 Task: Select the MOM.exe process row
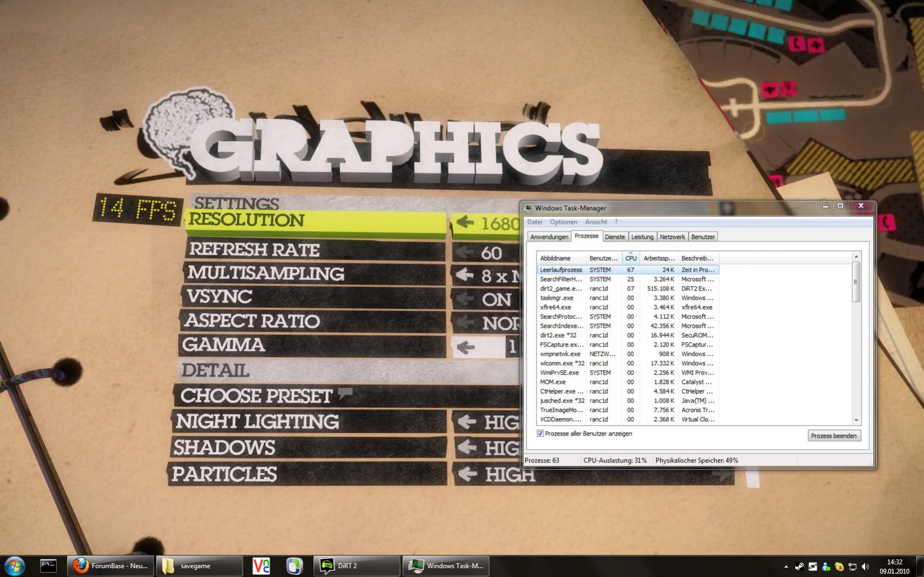pyautogui.click(x=628, y=382)
